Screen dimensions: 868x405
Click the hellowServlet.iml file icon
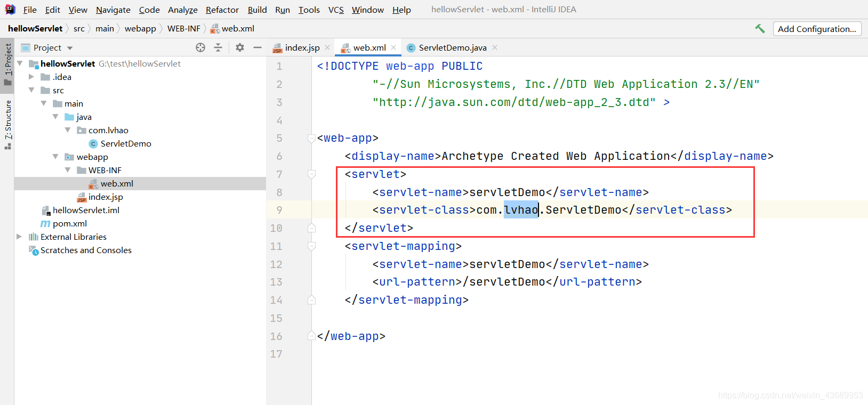[x=46, y=210]
